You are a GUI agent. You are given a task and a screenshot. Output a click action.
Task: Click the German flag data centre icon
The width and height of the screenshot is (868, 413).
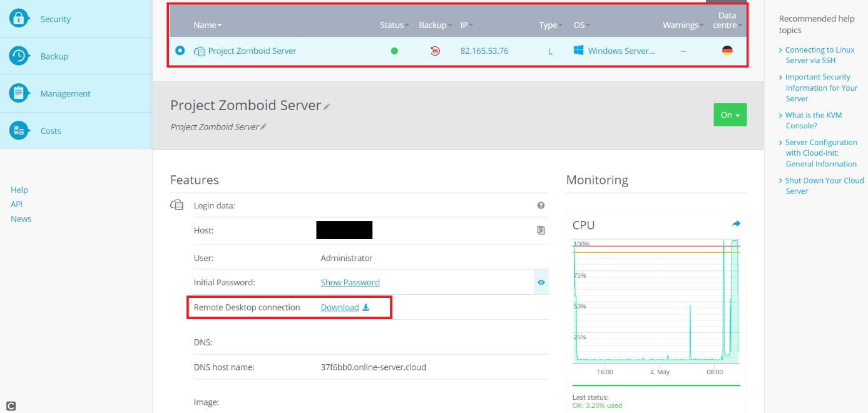pos(727,51)
